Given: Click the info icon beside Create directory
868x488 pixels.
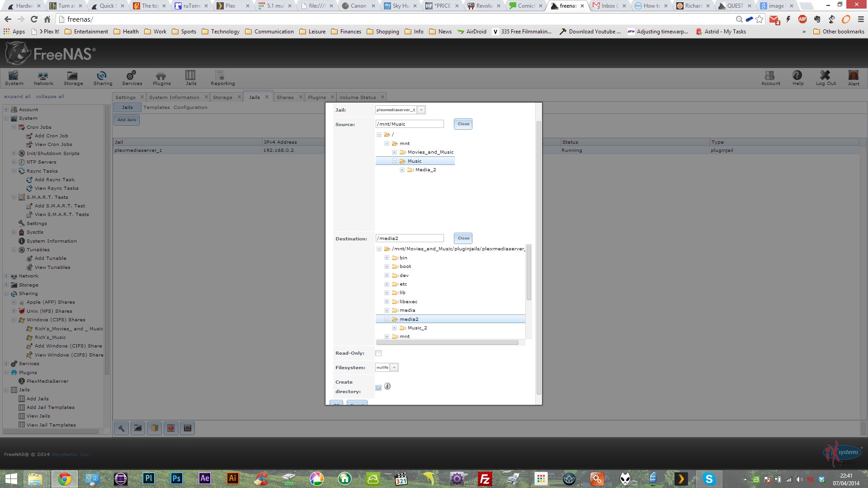Looking at the screenshot, I should [x=387, y=386].
